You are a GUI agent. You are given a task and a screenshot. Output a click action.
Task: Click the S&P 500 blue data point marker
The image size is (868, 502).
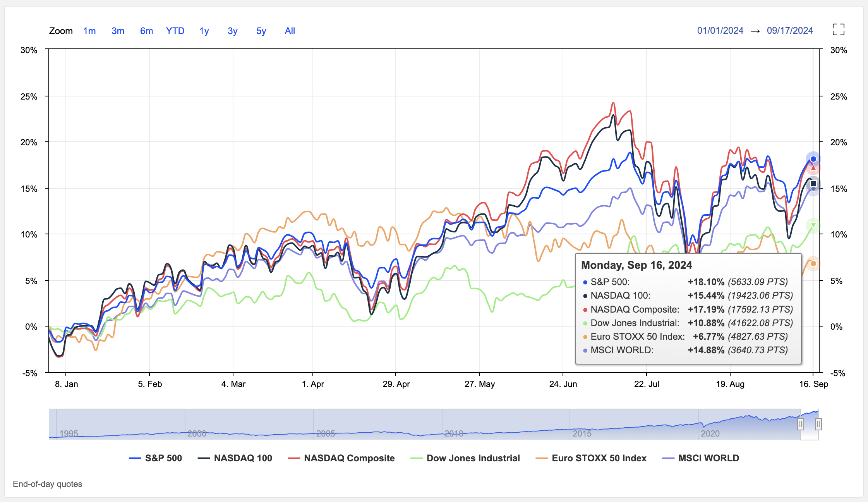coord(813,159)
